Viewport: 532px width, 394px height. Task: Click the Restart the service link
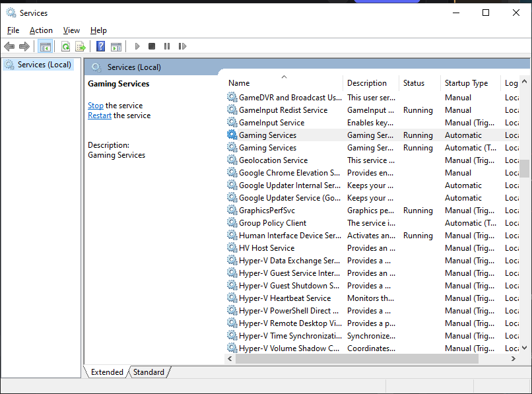[x=100, y=115]
